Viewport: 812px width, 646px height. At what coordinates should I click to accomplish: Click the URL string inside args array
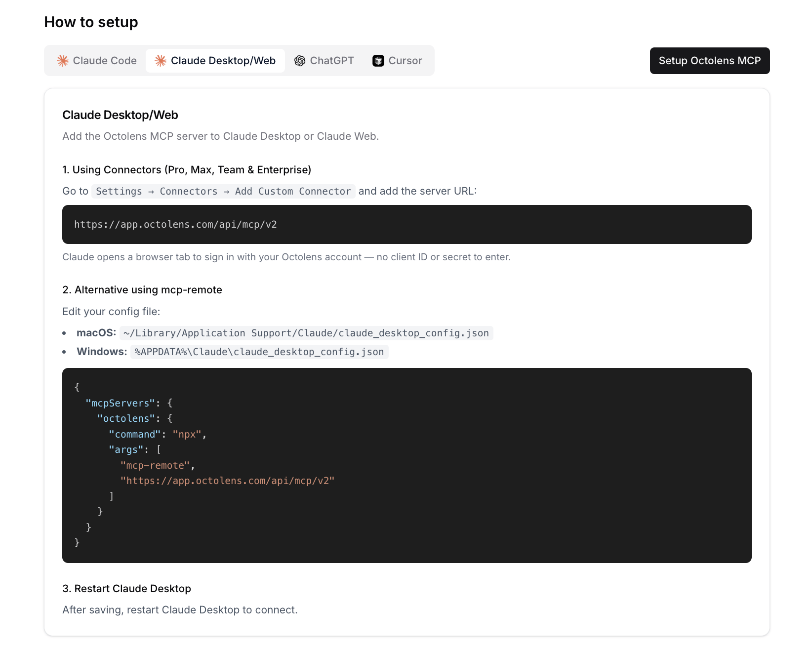(x=227, y=481)
